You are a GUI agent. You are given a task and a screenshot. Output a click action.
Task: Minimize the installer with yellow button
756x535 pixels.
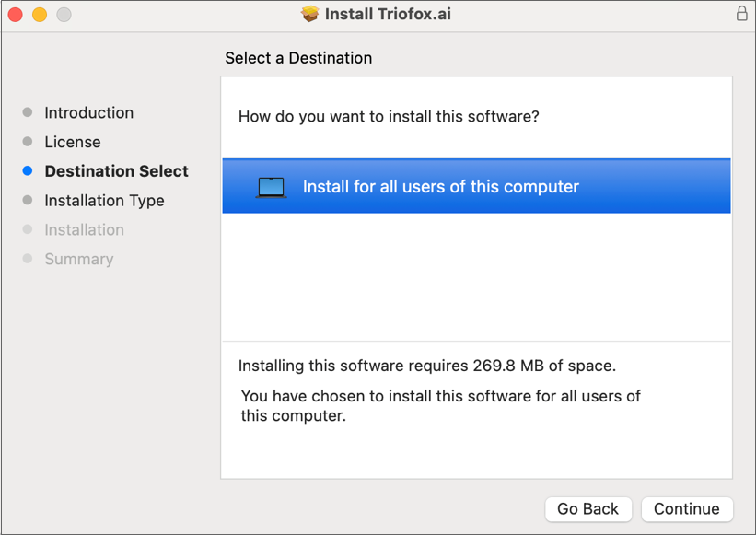click(40, 15)
